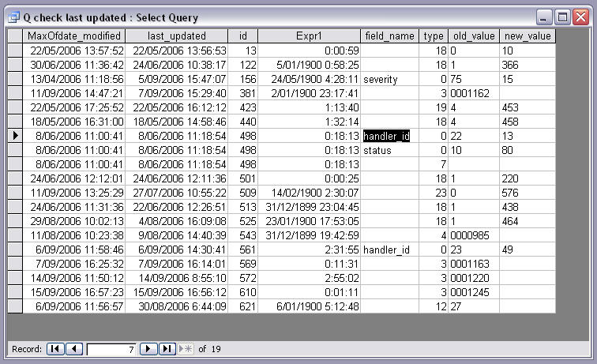Click the select-all box left of MaxOfdate_modified
The image size is (597, 364).
[15, 36]
